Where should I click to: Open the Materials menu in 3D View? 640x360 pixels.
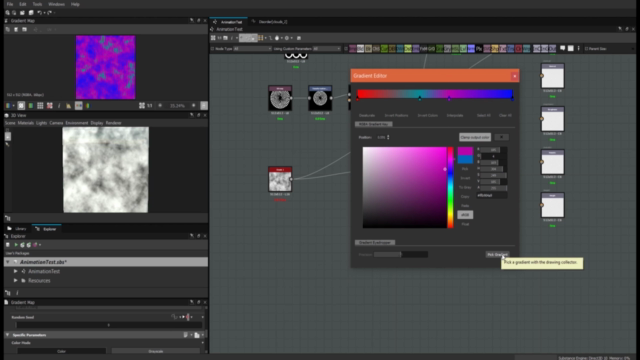point(26,123)
